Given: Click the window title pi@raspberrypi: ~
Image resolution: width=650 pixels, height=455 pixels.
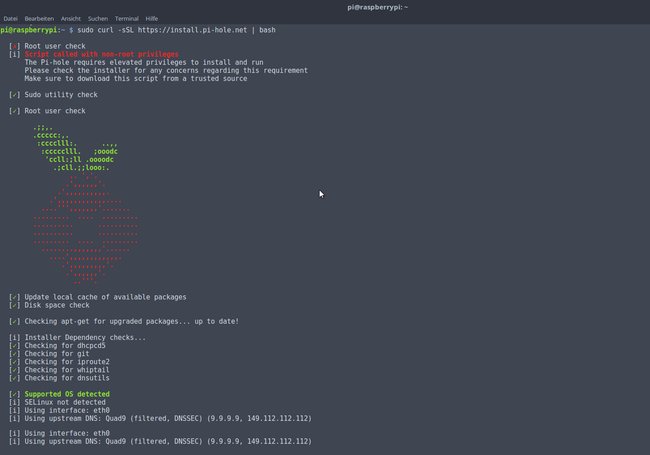Looking at the screenshot, I should coord(378,7).
